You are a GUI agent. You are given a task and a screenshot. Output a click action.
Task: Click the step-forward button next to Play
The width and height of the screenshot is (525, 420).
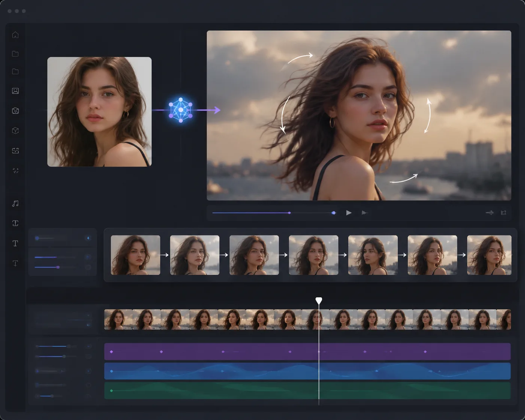coord(364,213)
